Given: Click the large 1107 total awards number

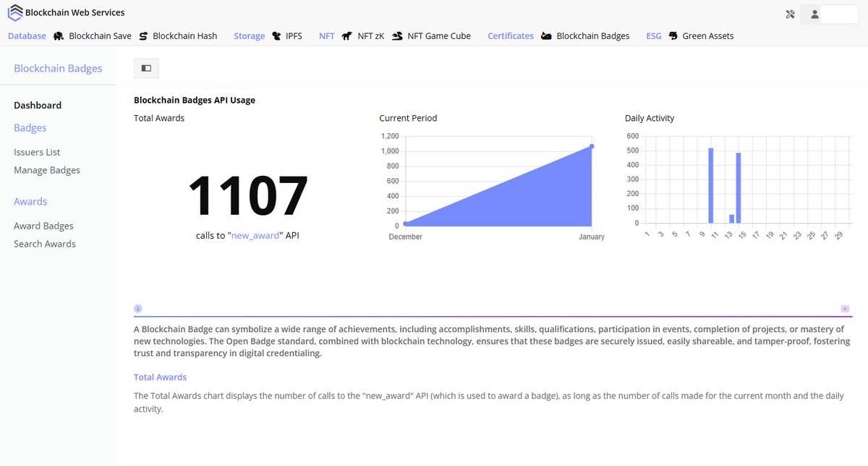Looking at the screenshot, I should click(x=248, y=195).
